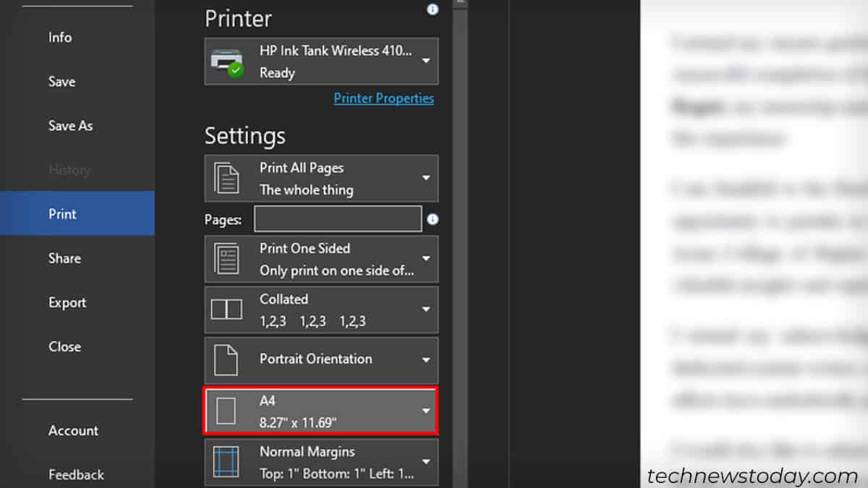
Task: Open the Collated options dropdown
Action: [x=427, y=309]
